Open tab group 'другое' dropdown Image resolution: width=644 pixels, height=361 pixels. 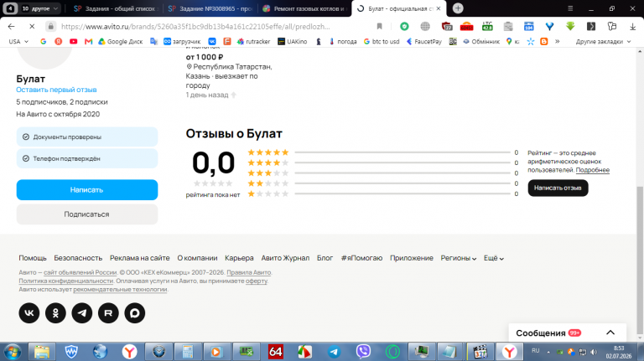pos(40,8)
